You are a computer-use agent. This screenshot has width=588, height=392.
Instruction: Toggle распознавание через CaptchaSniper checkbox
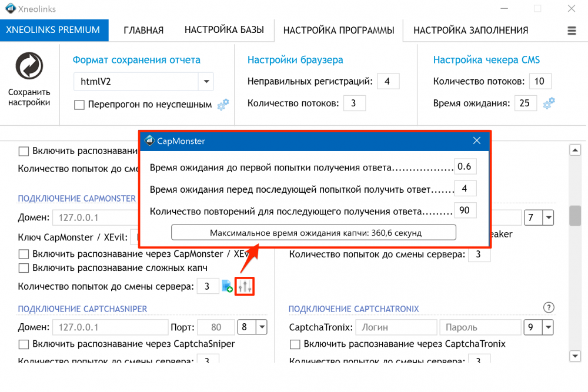pyautogui.click(x=24, y=344)
